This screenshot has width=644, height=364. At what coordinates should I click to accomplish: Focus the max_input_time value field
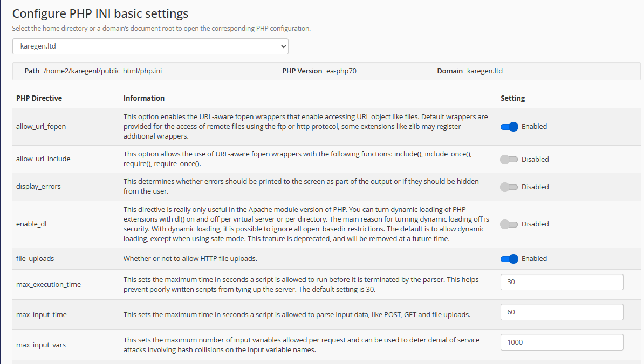tap(561, 312)
